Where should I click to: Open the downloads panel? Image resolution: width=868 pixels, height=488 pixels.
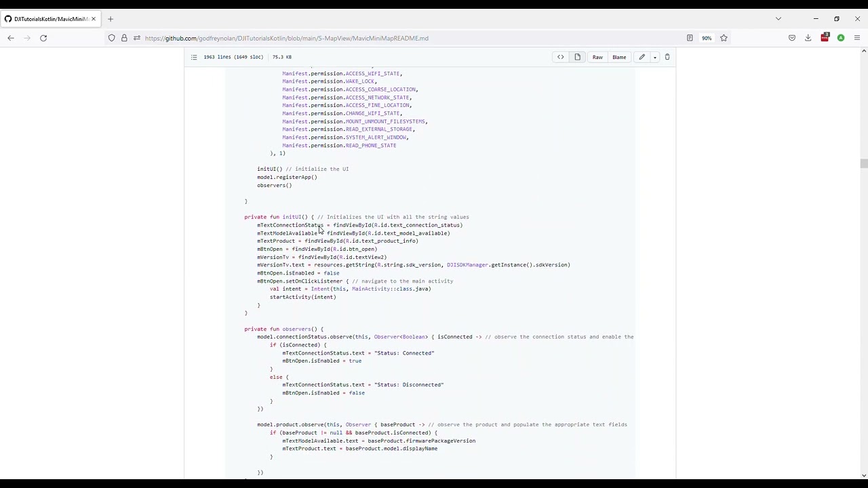click(x=808, y=38)
